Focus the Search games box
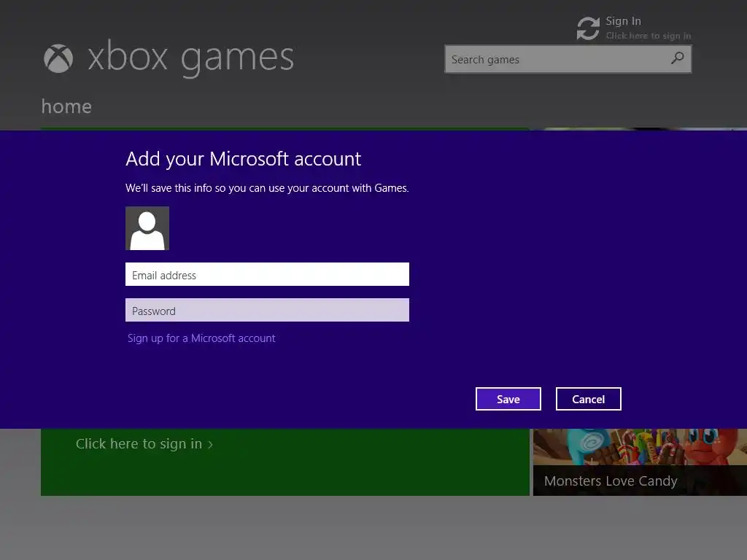Image resolution: width=747 pixels, height=560 pixels. click(x=568, y=59)
